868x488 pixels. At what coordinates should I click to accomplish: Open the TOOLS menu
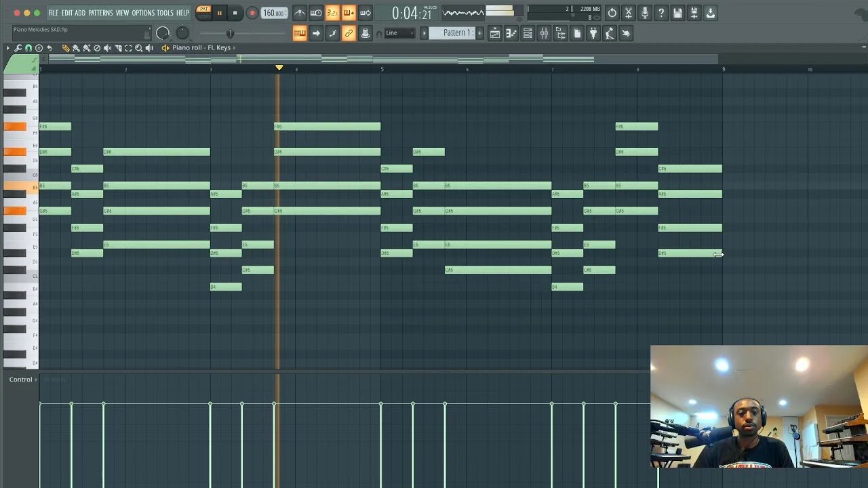coord(165,13)
